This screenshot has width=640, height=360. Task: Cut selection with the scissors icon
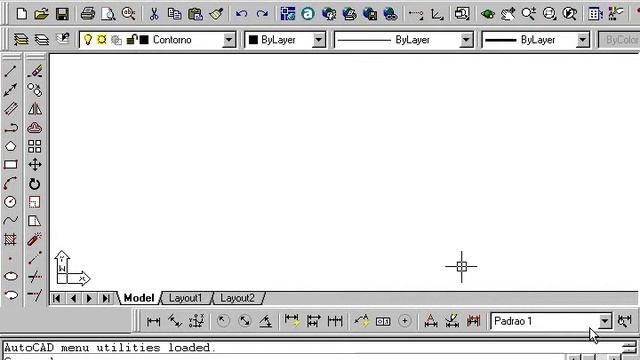point(154,14)
